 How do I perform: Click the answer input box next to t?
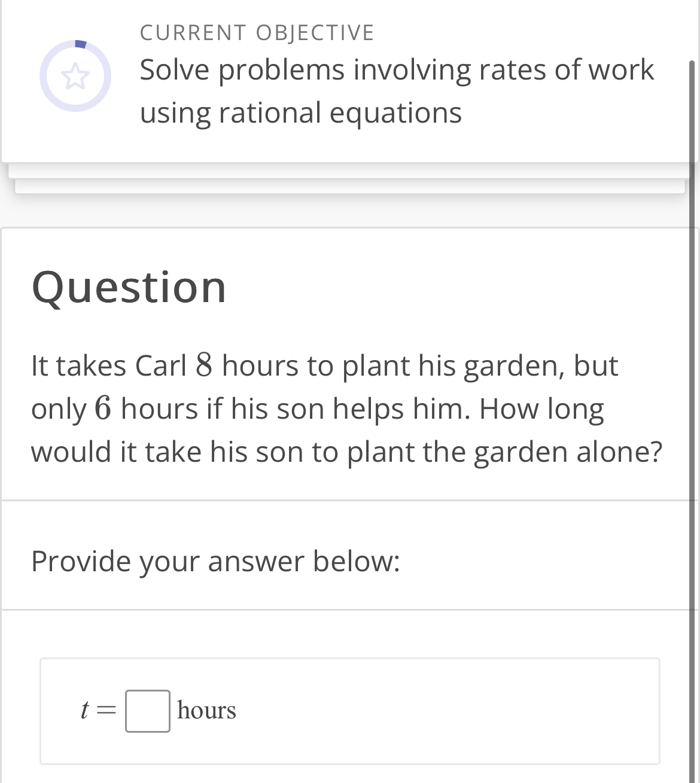[x=147, y=712]
